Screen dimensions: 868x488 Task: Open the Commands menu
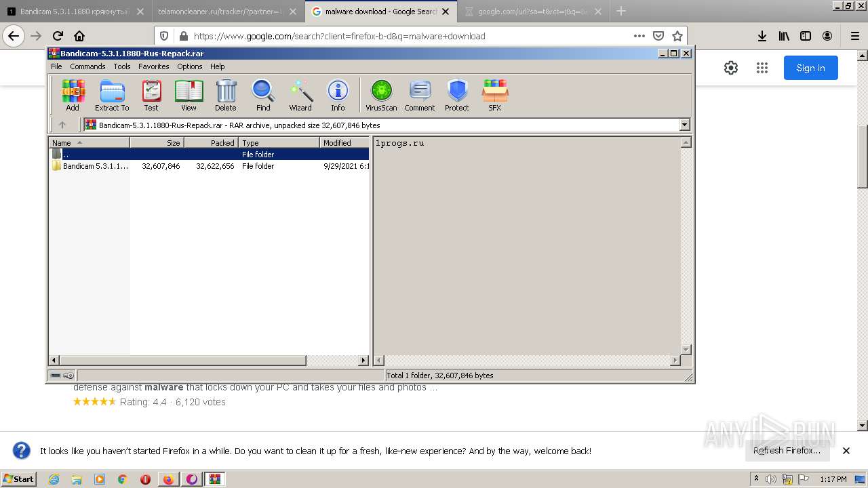point(87,66)
